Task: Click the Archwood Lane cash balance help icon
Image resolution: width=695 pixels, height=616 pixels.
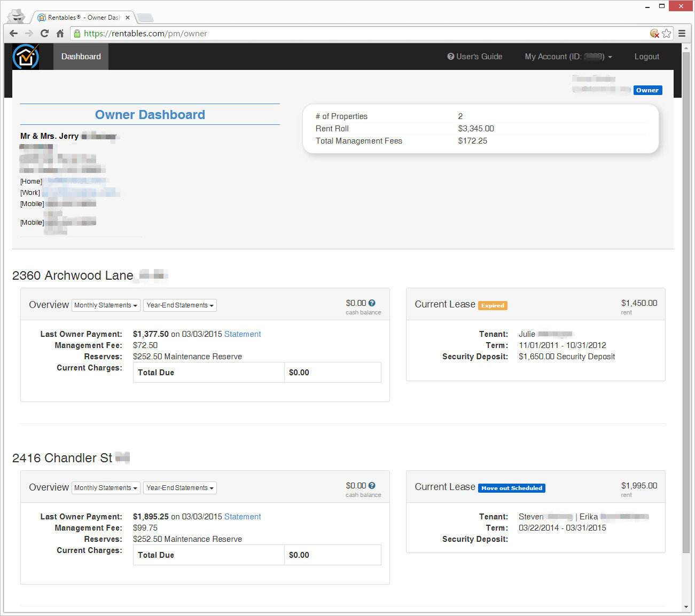Action: 372,303
